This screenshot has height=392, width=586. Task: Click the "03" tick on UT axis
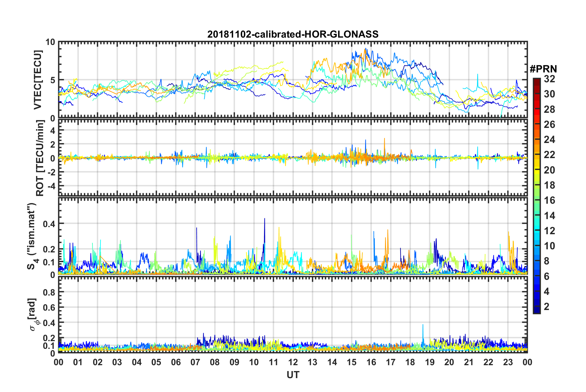(x=117, y=362)
